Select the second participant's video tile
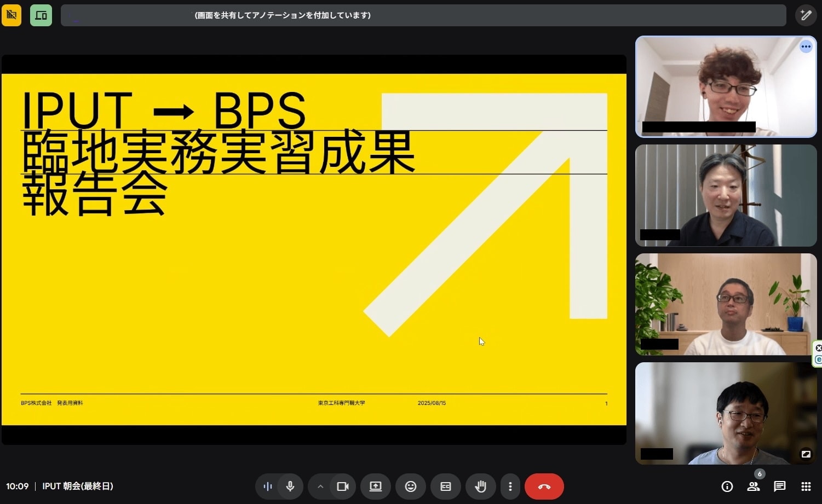This screenshot has height=504, width=822. point(726,195)
